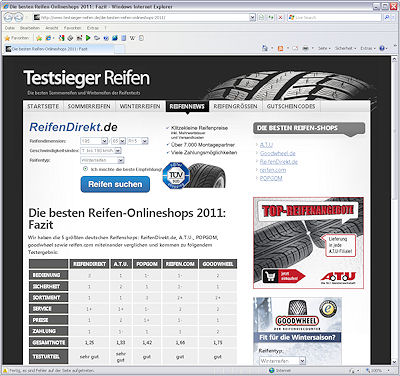Click the GESAMTNOTE value 1,25

click(89, 342)
